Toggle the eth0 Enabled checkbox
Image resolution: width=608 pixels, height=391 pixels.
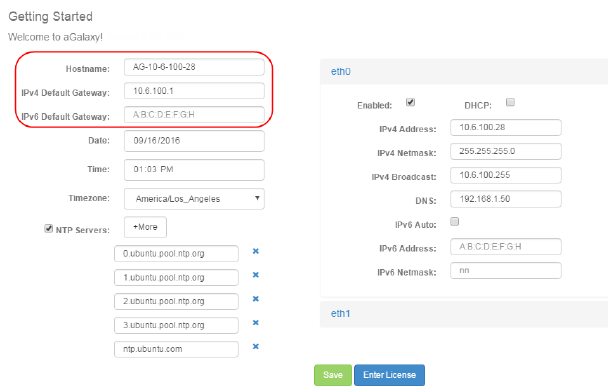pyautogui.click(x=410, y=102)
